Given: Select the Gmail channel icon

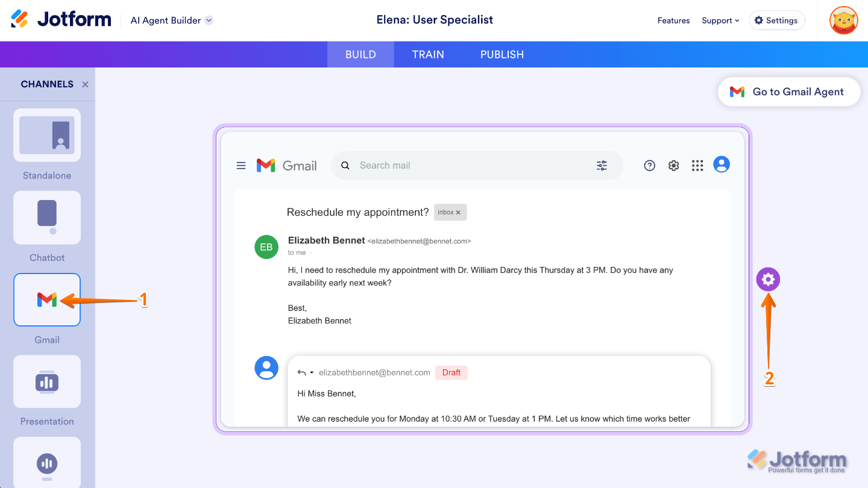Looking at the screenshot, I should 47,299.
